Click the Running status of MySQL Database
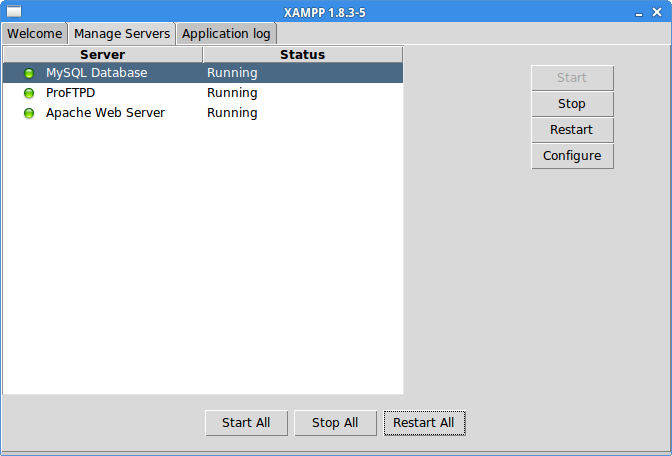The image size is (672, 456). tap(232, 73)
